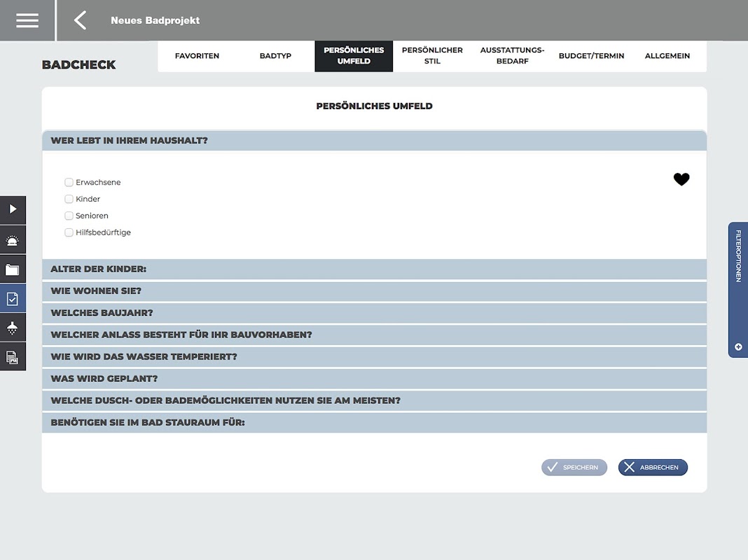The width and height of the screenshot is (748, 560).
Task: Click the BADCHECK heading
Action: pyautogui.click(x=78, y=65)
